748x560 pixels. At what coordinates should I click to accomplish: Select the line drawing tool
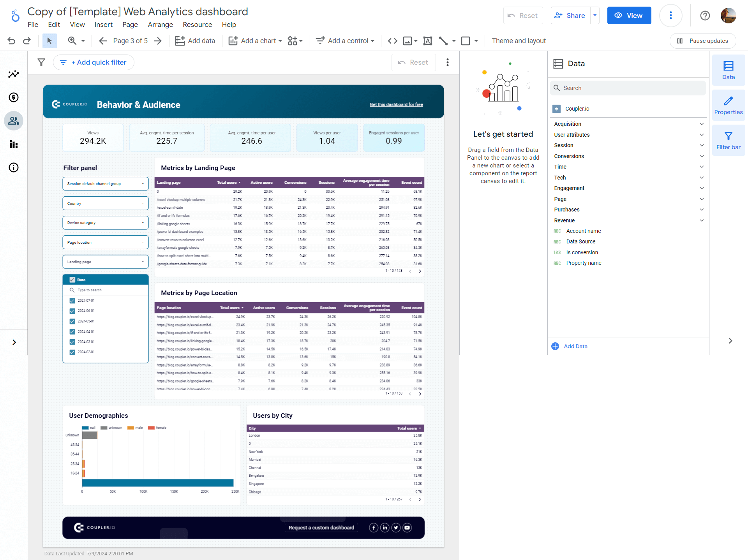443,41
